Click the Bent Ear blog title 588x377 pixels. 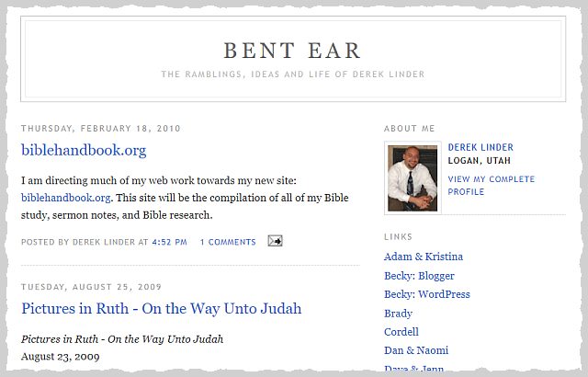tap(293, 51)
